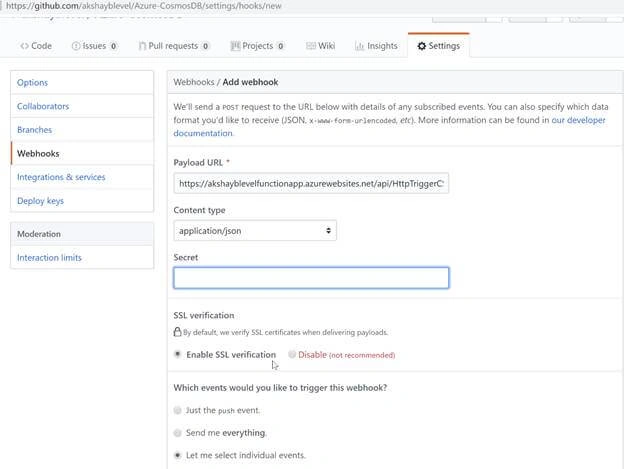Screen dimensions: 624x469
Task: Click the Add webhook heading
Action: click(250, 82)
